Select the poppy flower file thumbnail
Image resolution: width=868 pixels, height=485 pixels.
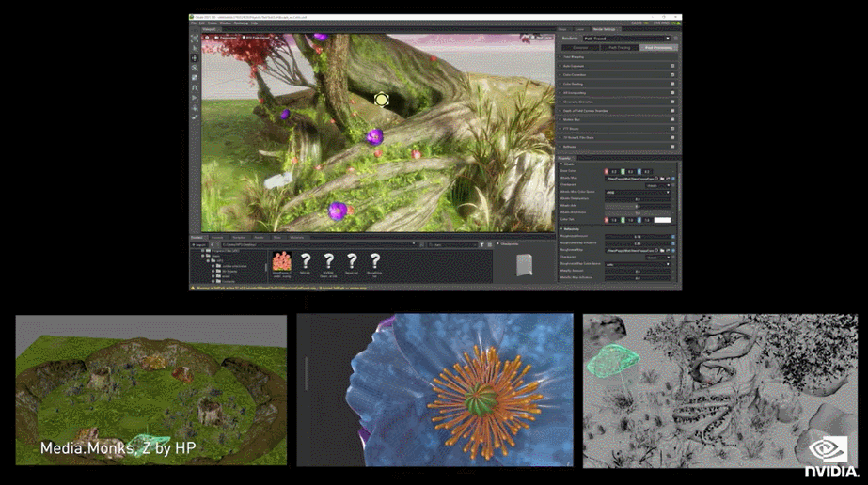tap(282, 261)
